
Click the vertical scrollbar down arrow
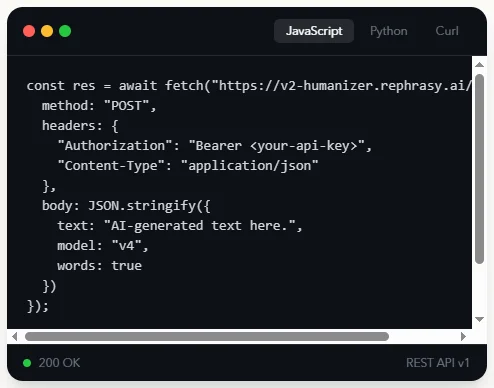(x=479, y=319)
